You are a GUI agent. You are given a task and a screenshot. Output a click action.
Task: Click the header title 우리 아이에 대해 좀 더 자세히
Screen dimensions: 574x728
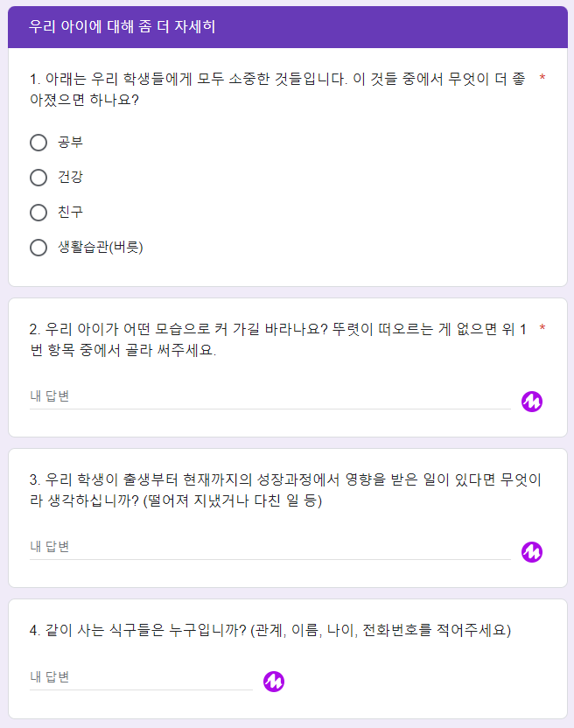point(122,26)
